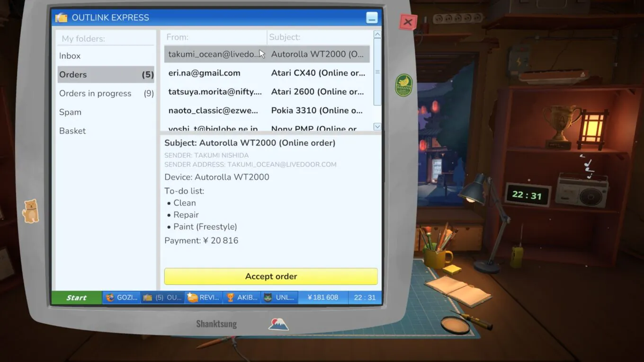
Task: Open the Inbox folder
Action: pyautogui.click(x=106, y=56)
